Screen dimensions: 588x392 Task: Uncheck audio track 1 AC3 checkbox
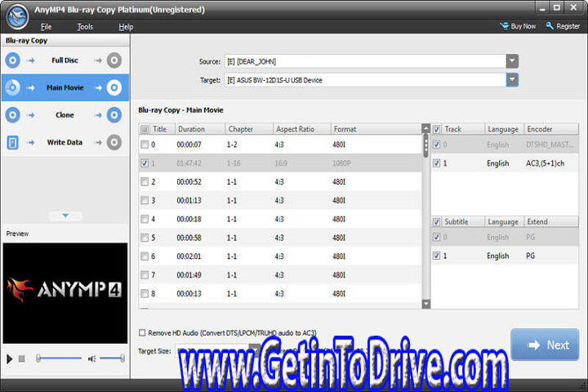click(436, 163)
